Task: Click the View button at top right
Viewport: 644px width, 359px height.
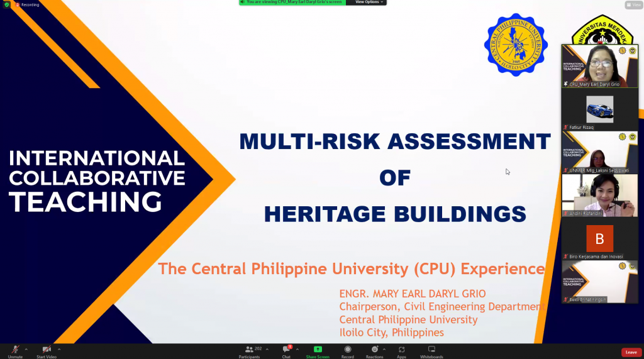Action: pyautogui.click(x=633, y=5)
